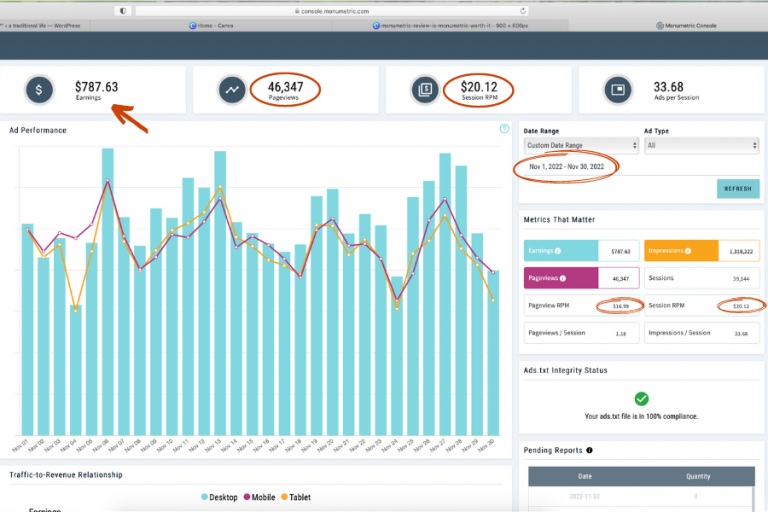Viewport: 768px width, 512px height.
Task: Click the Session RPM money icon
Action: tap(425, 90)
